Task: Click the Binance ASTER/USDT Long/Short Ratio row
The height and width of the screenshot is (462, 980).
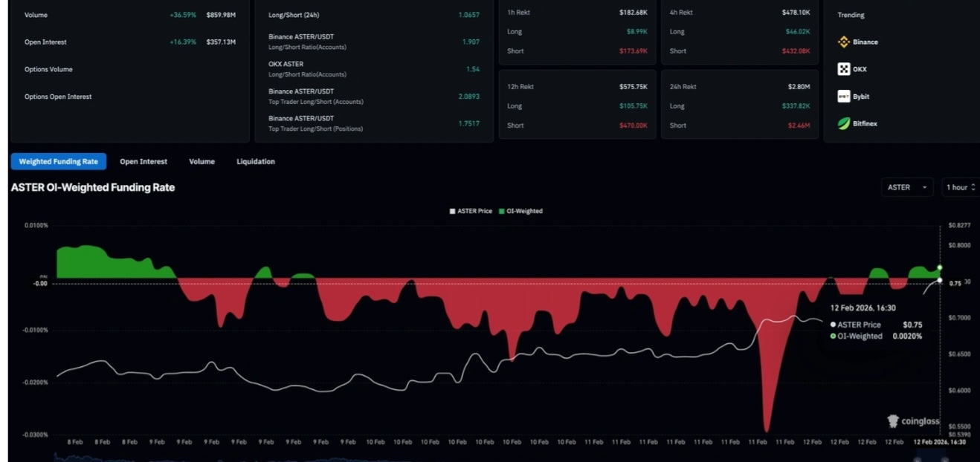Action: pos(373,42)
